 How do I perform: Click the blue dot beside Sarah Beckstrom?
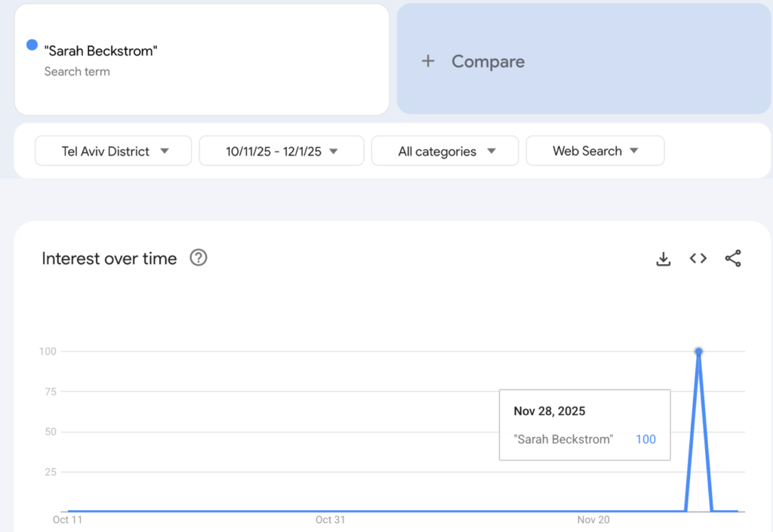coord(32,45)
